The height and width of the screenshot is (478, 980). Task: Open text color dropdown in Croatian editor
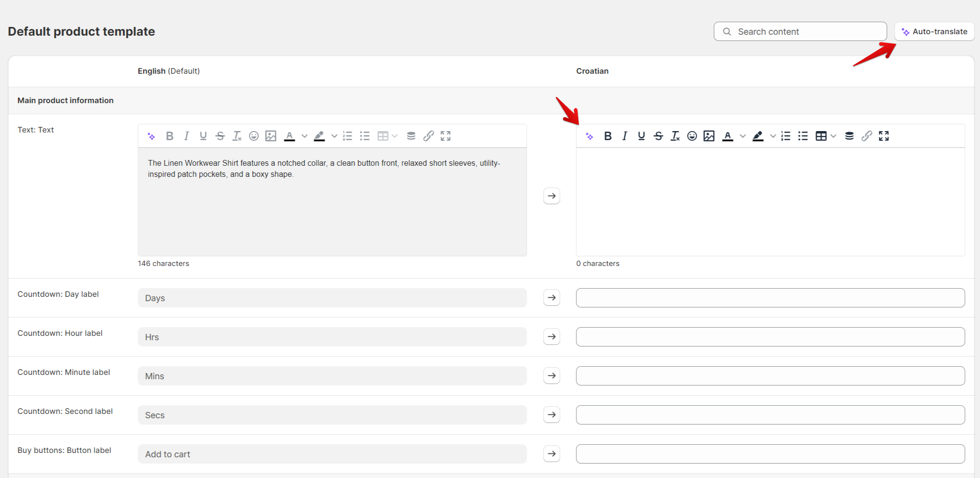[743, 136]
